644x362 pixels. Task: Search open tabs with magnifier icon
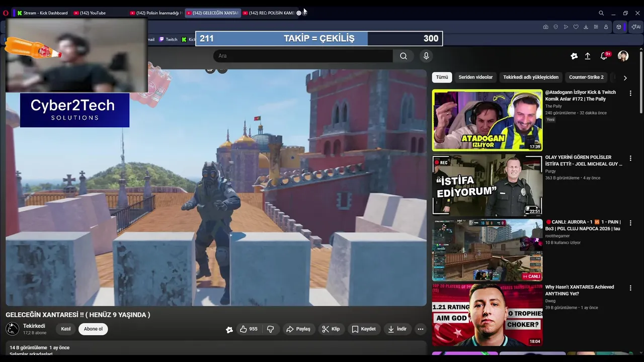[x=601, y=13]
